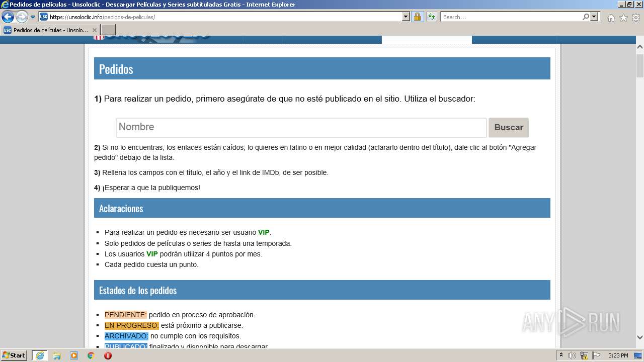This screenshot has height=362, width=644.
Task: Click the Buscar button
Action: point(509,127)
